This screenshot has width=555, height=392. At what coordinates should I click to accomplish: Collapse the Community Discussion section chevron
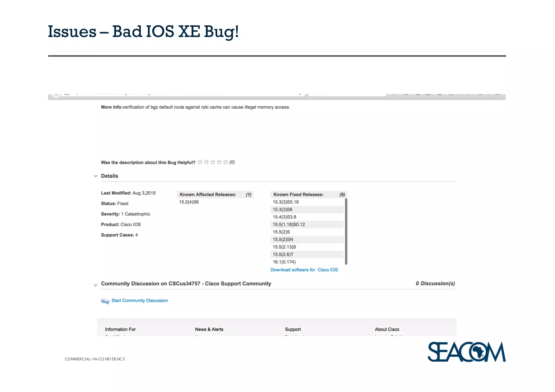click(95, 285)
